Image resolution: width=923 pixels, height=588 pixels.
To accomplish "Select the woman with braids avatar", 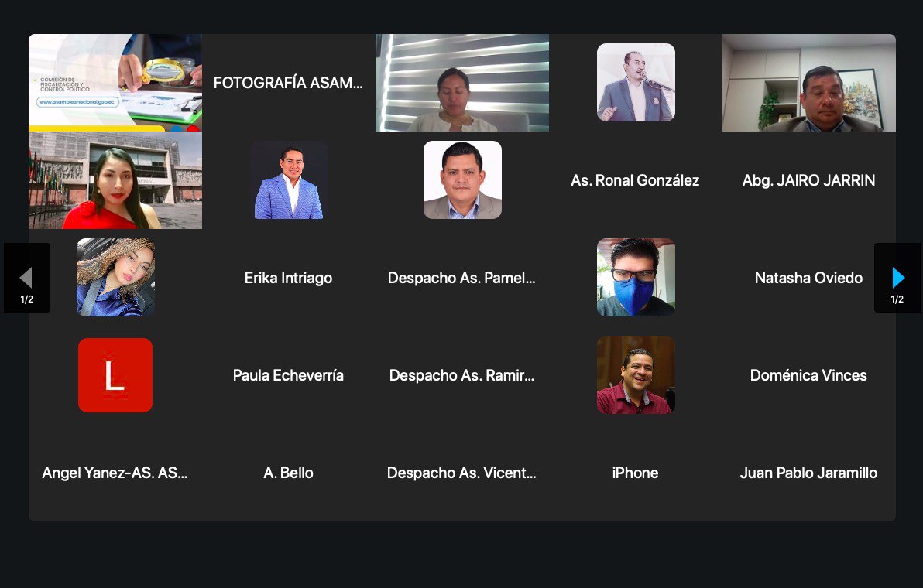I will [115, 278].
